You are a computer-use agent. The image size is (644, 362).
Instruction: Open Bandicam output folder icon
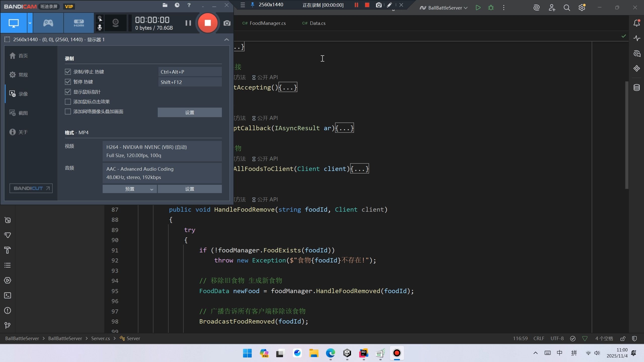point(165,5)
